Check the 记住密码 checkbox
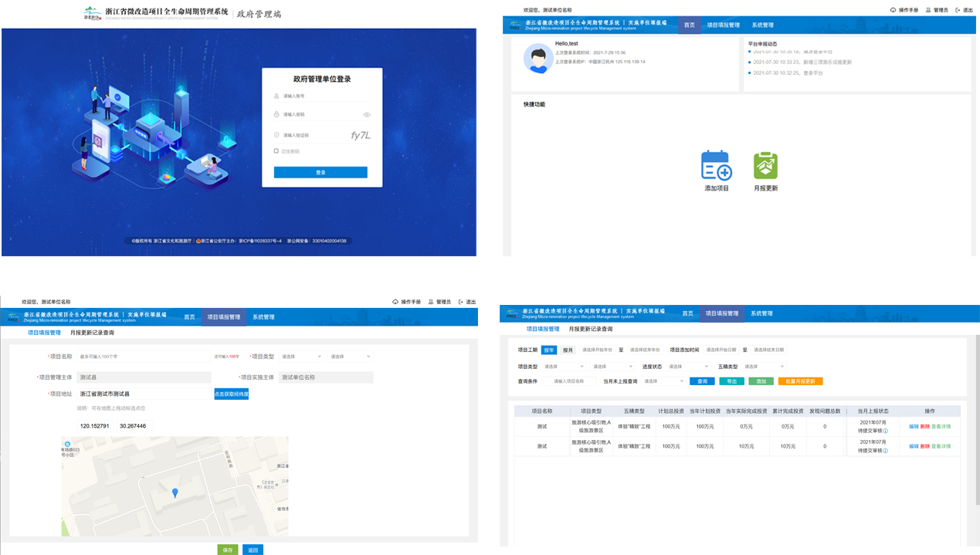980x555 pixels. [276, 151]
